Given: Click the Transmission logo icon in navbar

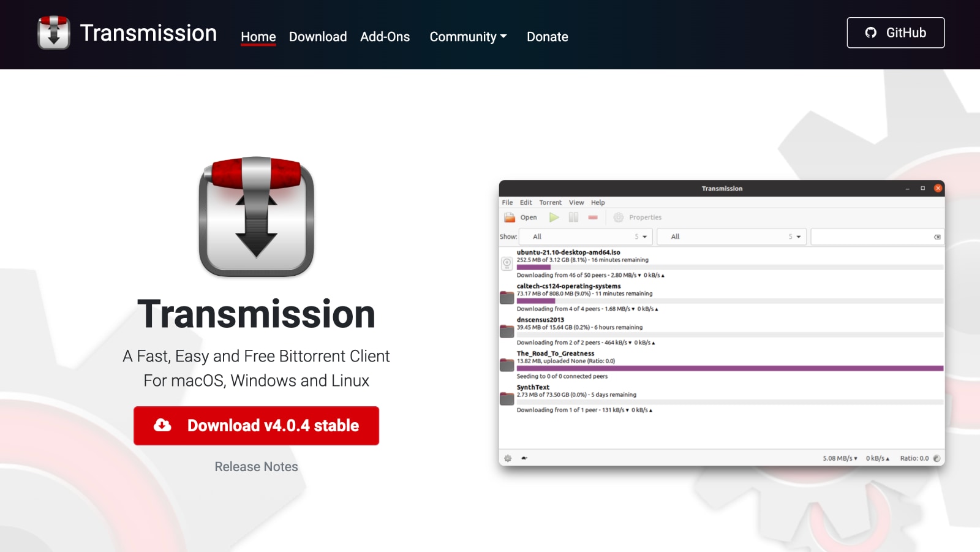Looking at the screenshot, I should point(54,32).
